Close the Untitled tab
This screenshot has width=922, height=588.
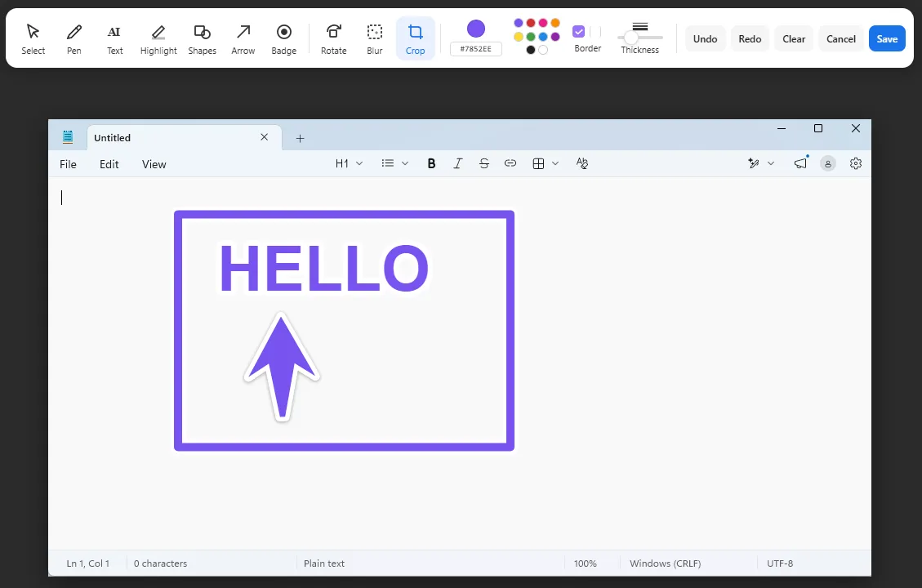[264, 137]
